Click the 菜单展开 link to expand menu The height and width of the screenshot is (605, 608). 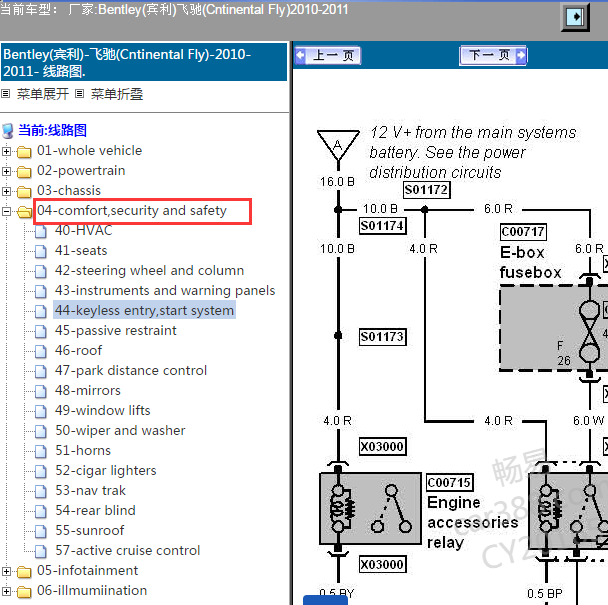(43, 94)
